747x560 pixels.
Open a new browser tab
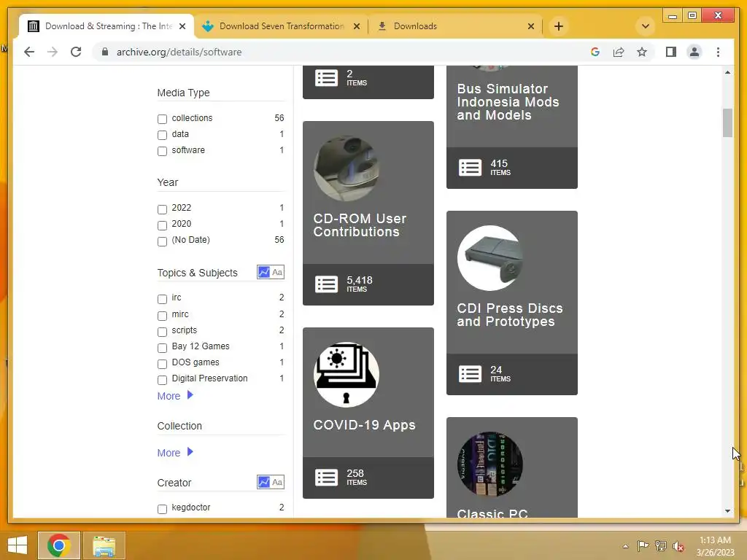pos(558,26)
